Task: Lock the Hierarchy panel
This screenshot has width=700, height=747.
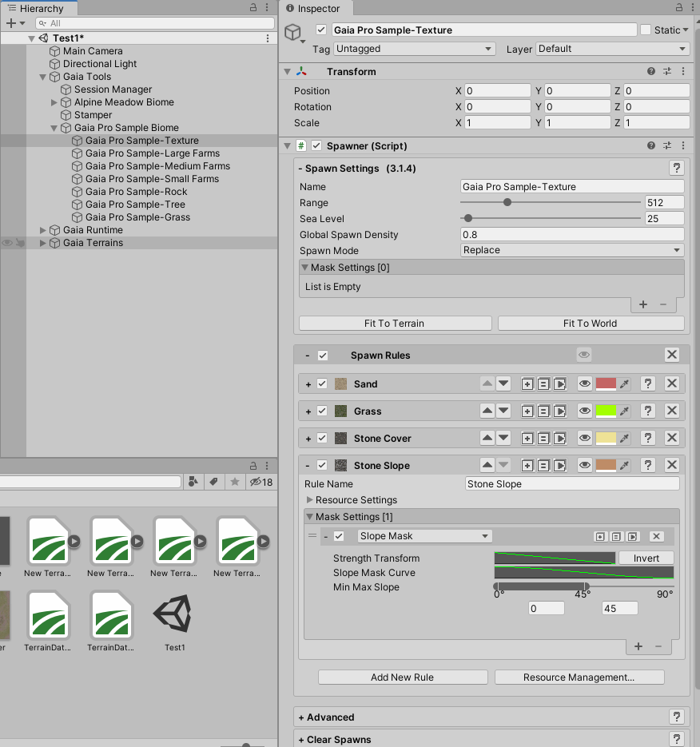Action: coord(253,8)
